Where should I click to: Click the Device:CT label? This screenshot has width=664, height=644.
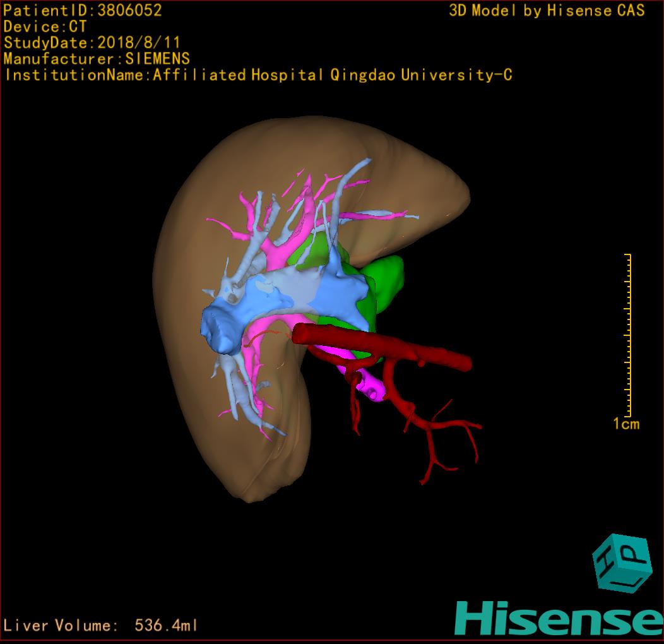pos(45,27)
